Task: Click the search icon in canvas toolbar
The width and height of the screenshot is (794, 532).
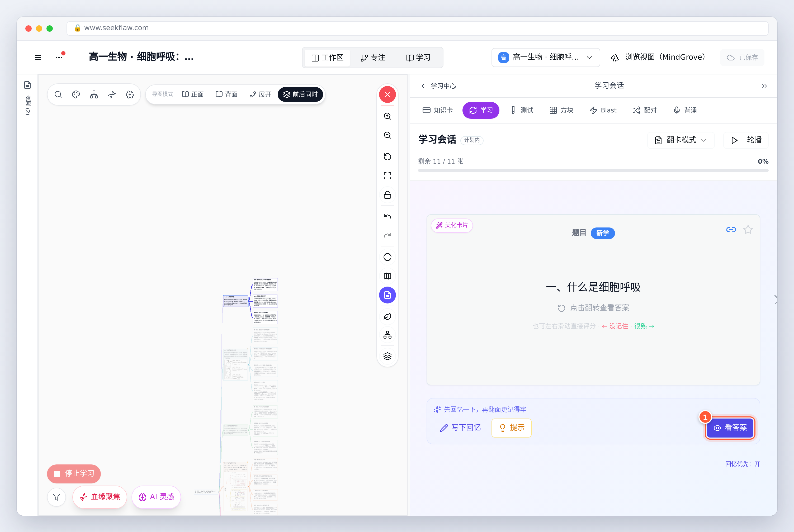Action: pyautogui.click(x=58, y=94)
